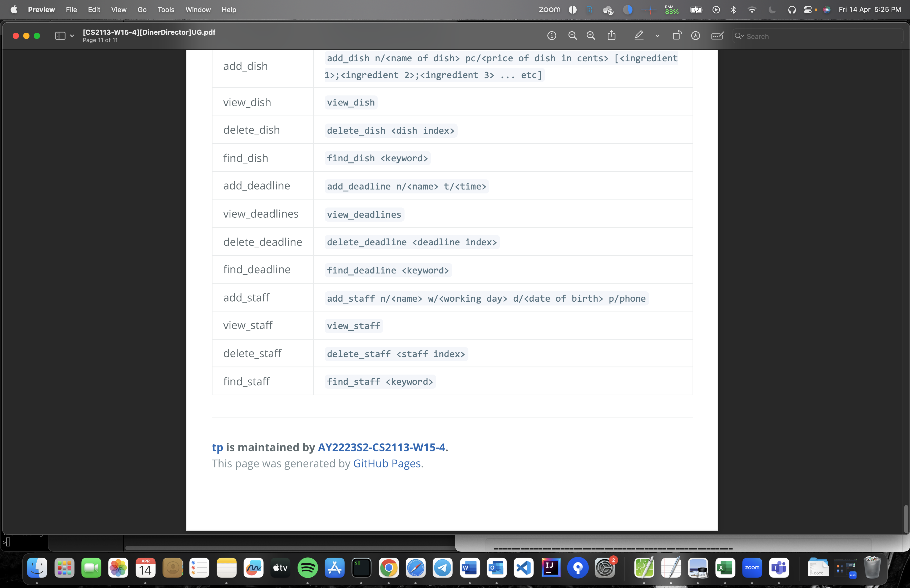Open search options magnifier dropdown
The image size is (910, 588).
coord(739,36)
